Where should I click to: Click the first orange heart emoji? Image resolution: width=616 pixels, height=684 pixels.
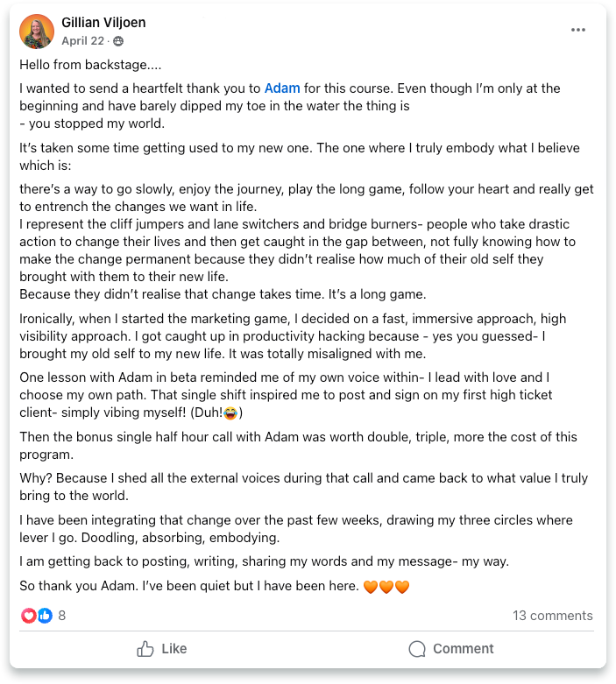[371, 587]
